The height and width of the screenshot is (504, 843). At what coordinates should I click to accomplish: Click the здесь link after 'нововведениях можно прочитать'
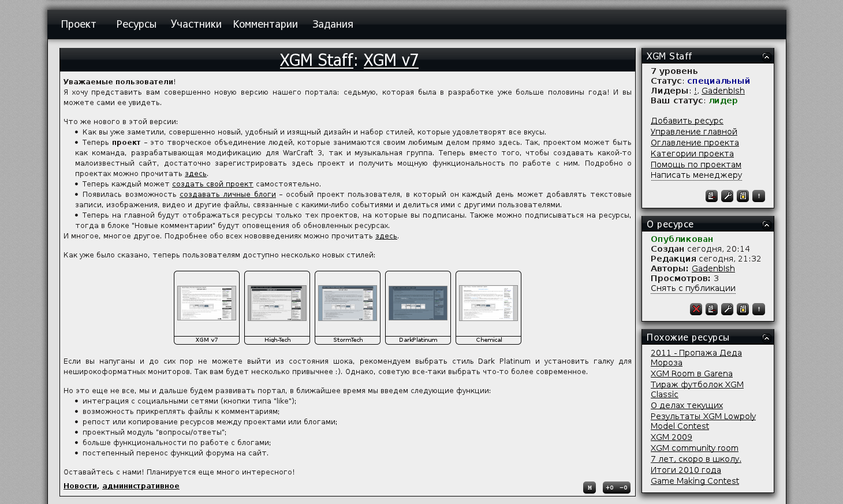point(386,236)
